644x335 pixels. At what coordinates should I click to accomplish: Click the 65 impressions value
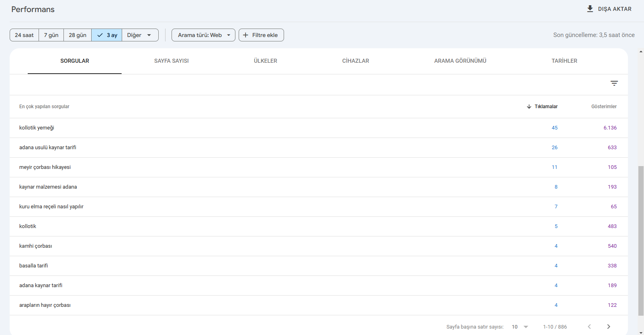pos(614,207)
